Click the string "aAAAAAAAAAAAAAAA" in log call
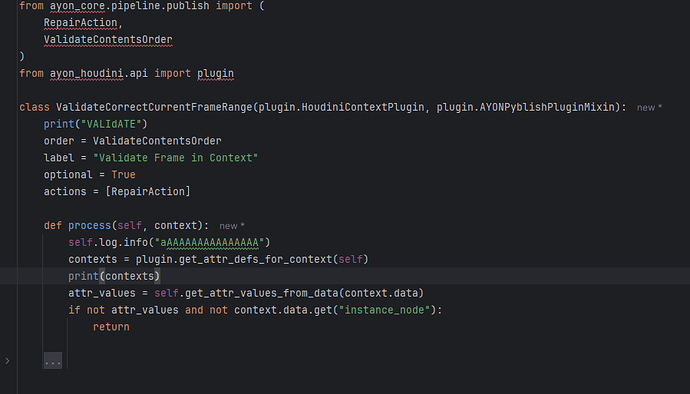 click(x=209, y=243)
